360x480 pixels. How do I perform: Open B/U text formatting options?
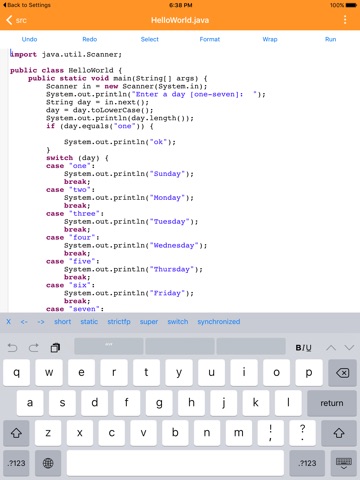303,348
